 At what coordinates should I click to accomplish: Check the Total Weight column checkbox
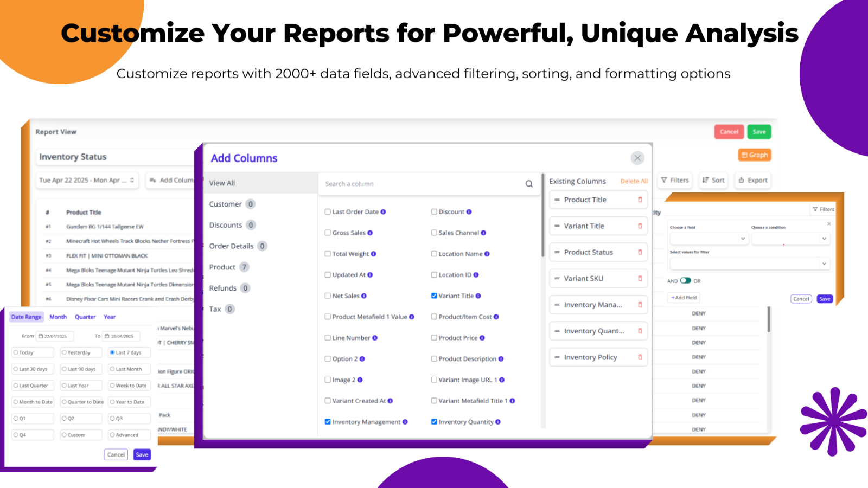[x=328, y=254]
